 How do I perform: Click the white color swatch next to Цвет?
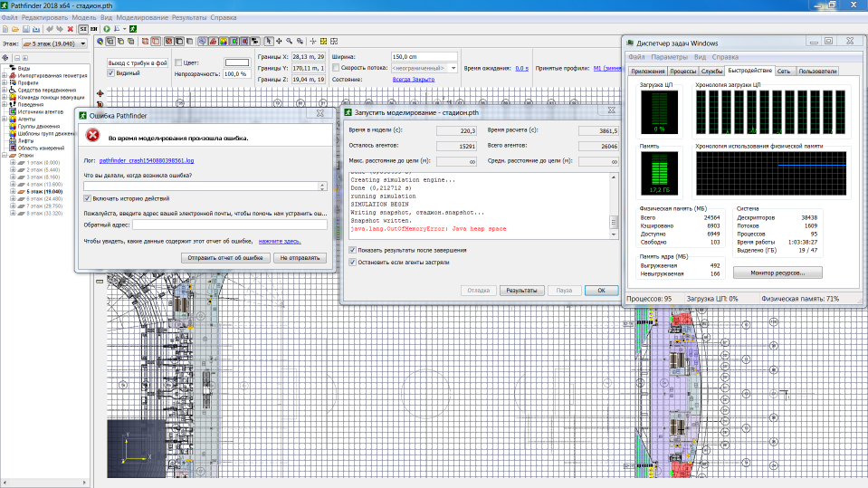(x=236, y=62)
